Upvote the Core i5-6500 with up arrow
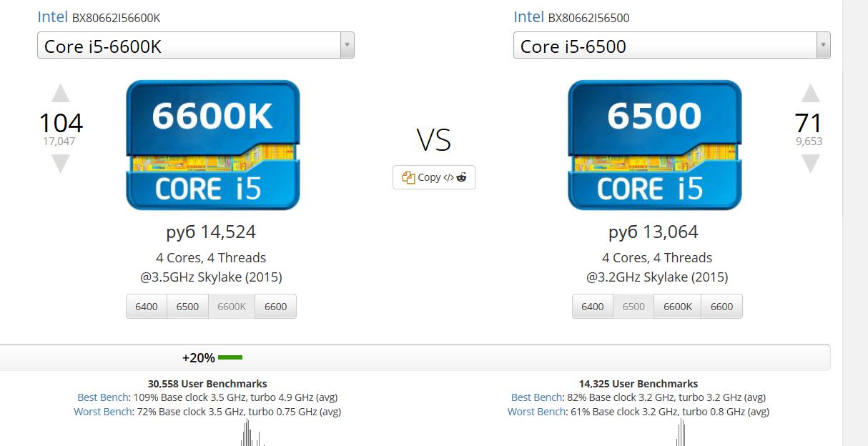Image resolution: width=868 pixels, height=446 pixels. pyautogui.click(x=810, y=94)
